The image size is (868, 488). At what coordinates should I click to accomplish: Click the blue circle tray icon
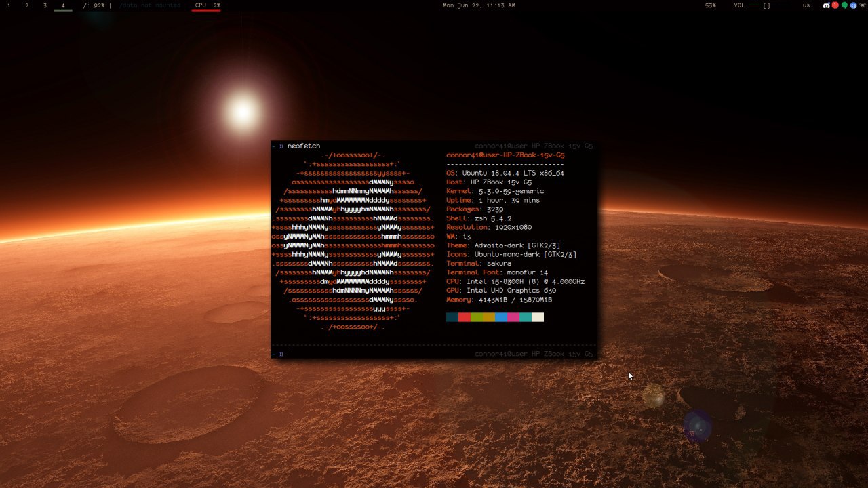[x=853, y=5]
